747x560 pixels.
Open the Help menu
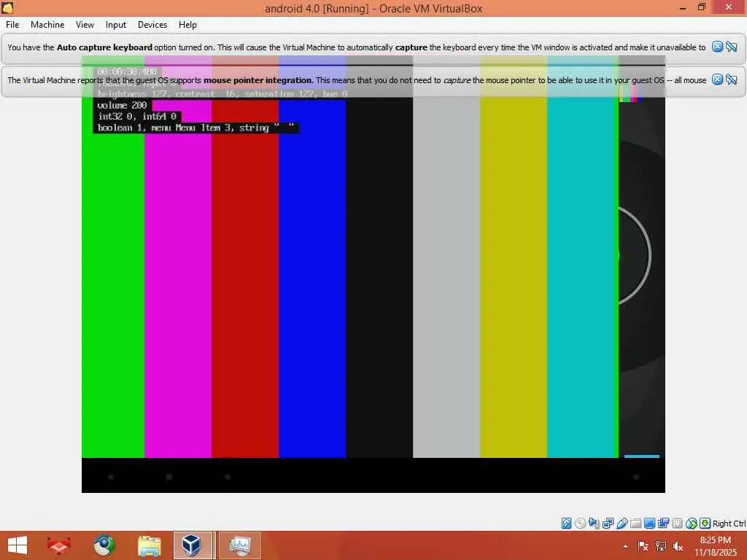[187, 25]
